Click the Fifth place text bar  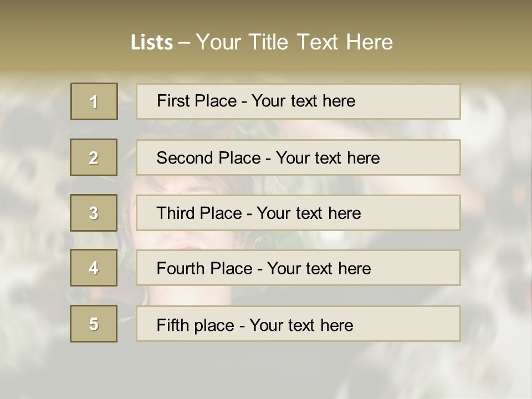[x=298, y=324]
